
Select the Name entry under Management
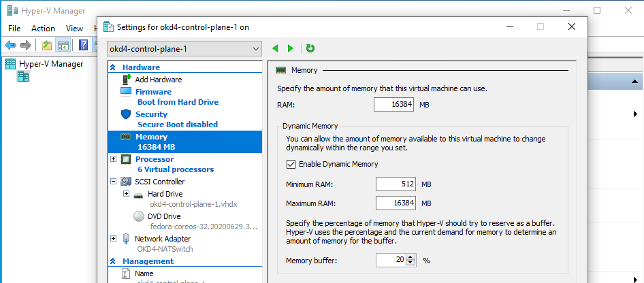tap(144, 273)
